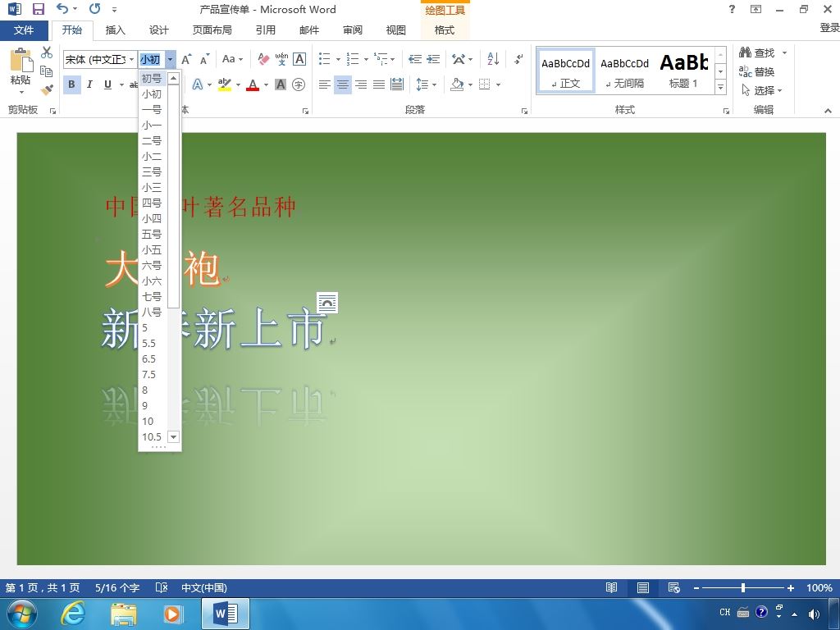Screen dimensions: 840x630
Task: Switch to the 审阅 (Review) tab
Action: [353, 30]
